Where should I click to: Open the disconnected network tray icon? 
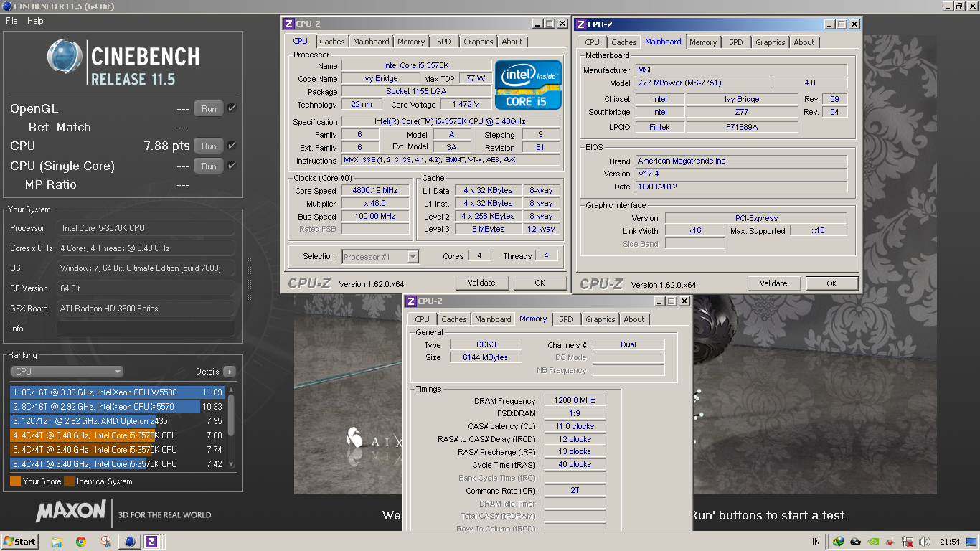click(x=908, y=542)
